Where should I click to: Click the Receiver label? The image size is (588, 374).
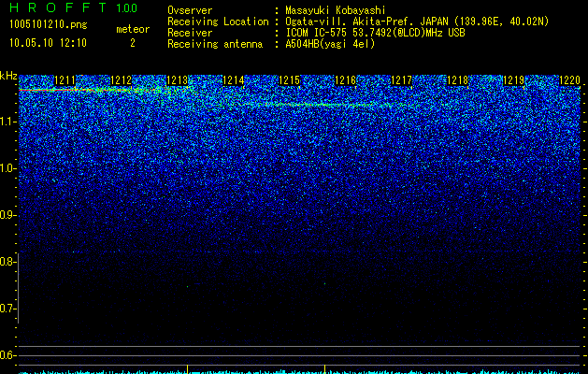point(190,33)
